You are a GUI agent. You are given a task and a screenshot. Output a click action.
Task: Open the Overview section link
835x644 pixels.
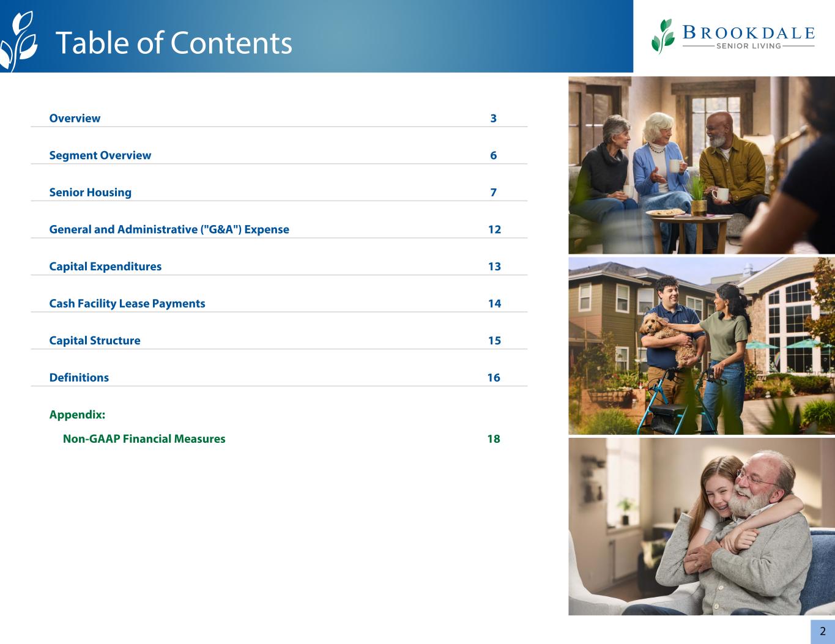[x=75, y=118]
